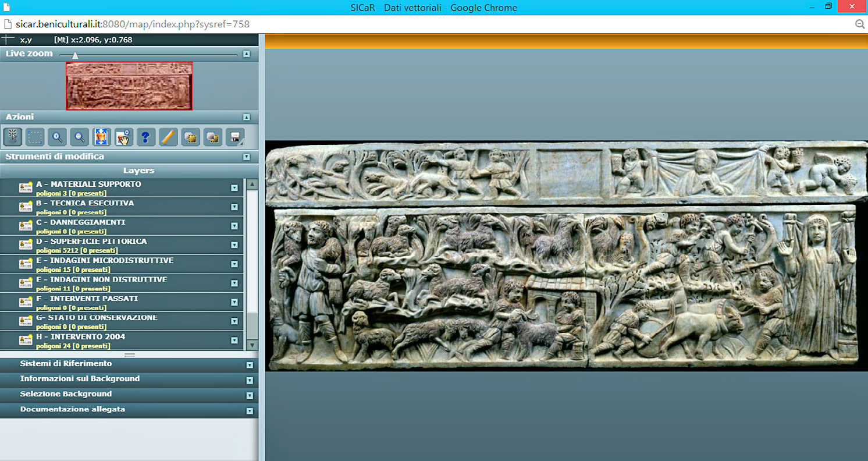Viewport: 868px width, 461px height.
Task: Select the pointer click tool in Azioni
Action: (x=13, y=137)
